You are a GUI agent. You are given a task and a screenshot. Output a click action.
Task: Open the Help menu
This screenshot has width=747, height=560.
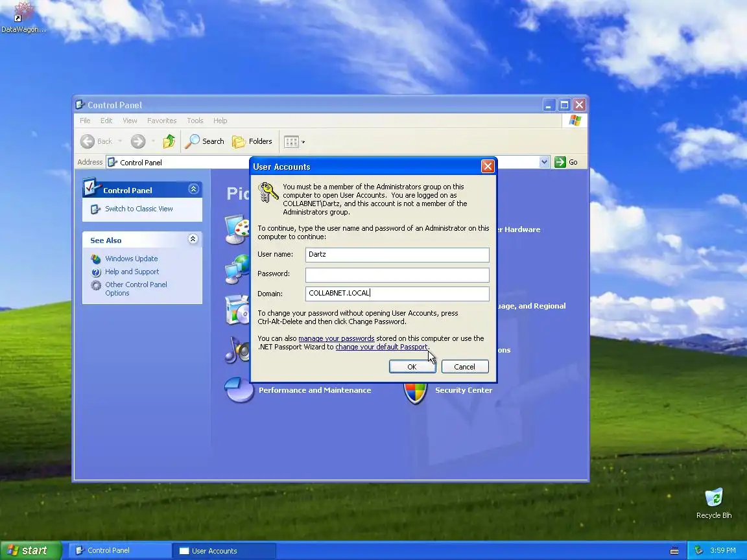pos(220,121)
